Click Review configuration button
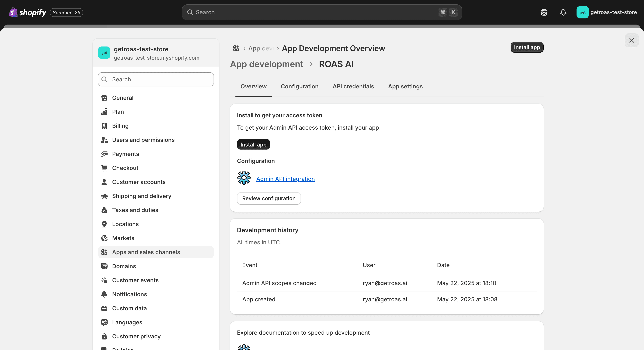Screen dimensions: 644x350 269,198
